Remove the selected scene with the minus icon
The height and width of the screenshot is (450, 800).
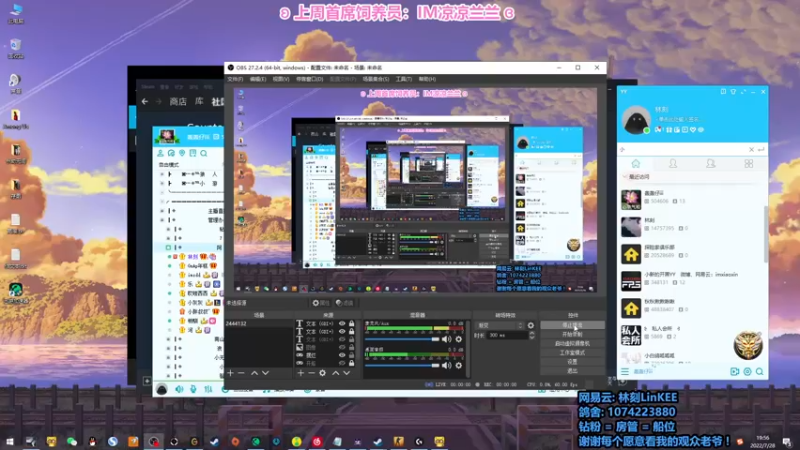[241, 373]
